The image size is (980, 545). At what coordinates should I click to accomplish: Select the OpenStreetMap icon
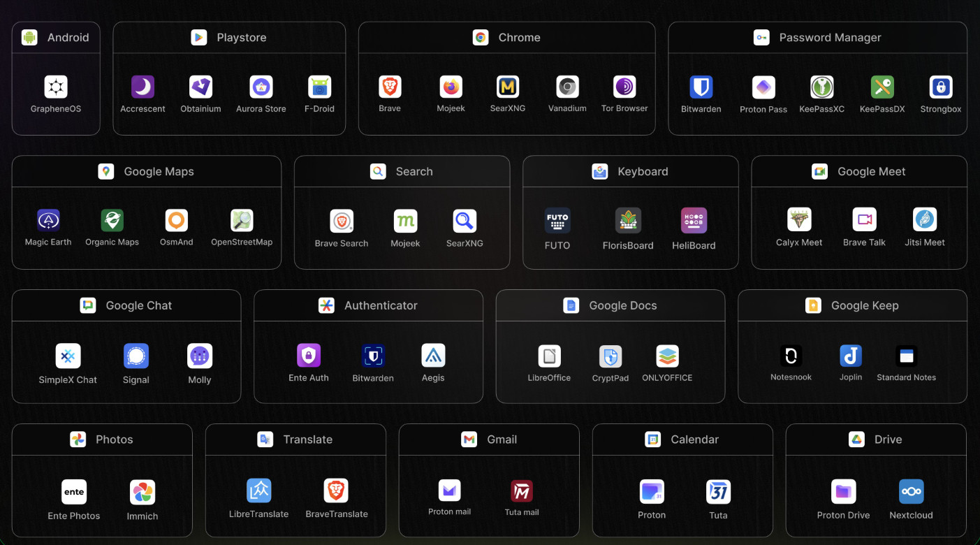tap(242, 221)
